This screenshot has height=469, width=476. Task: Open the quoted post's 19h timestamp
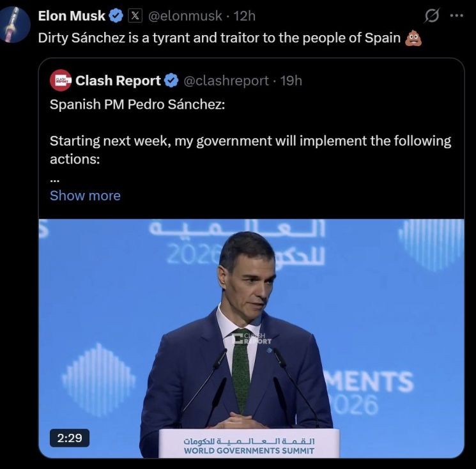point(291,81)
